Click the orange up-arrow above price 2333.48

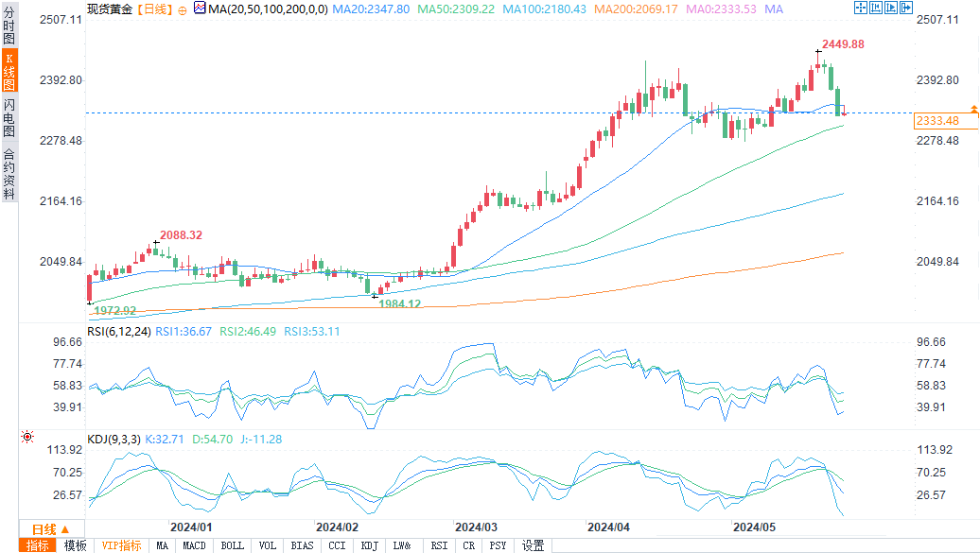tap(973, 110)
